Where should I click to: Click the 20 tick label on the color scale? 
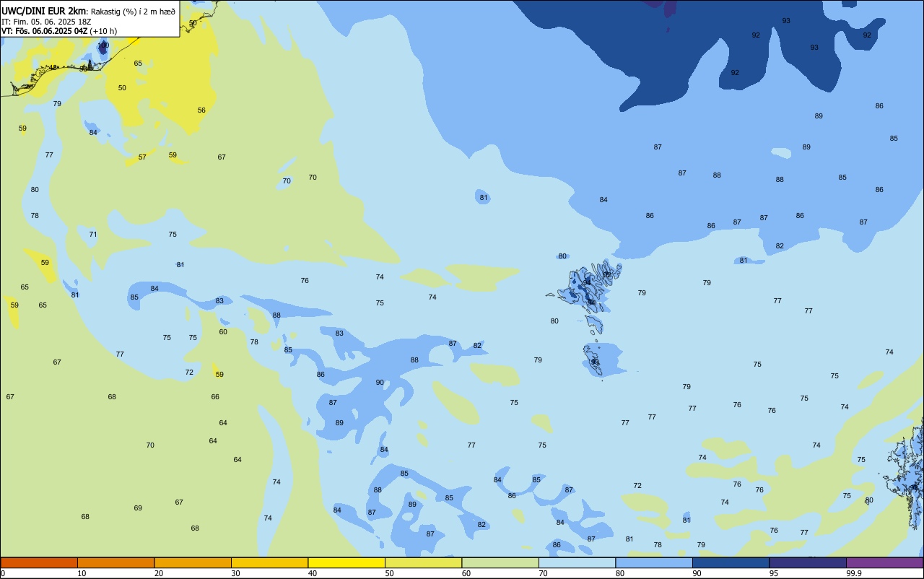pyautogui.click(x=159, y=573)
